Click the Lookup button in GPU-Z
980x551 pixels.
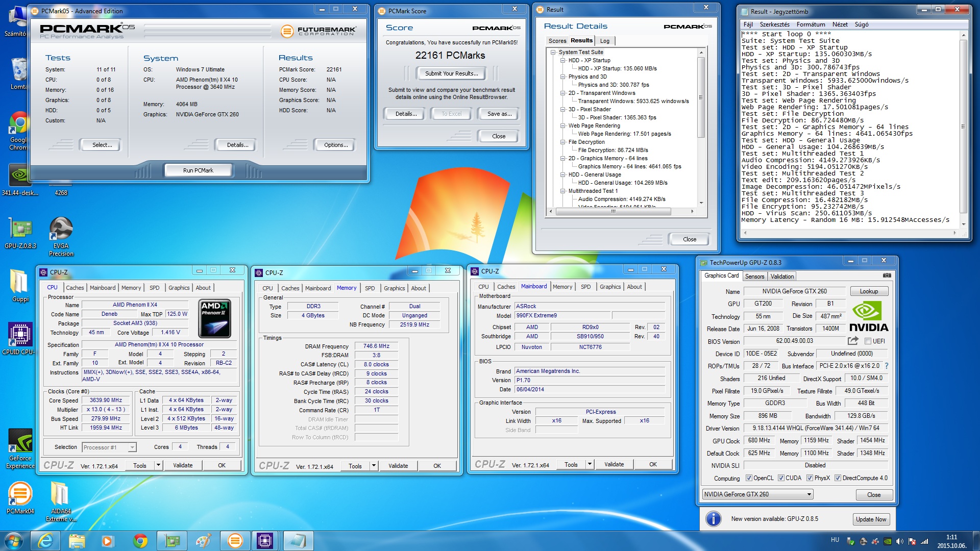pos(869,291)
